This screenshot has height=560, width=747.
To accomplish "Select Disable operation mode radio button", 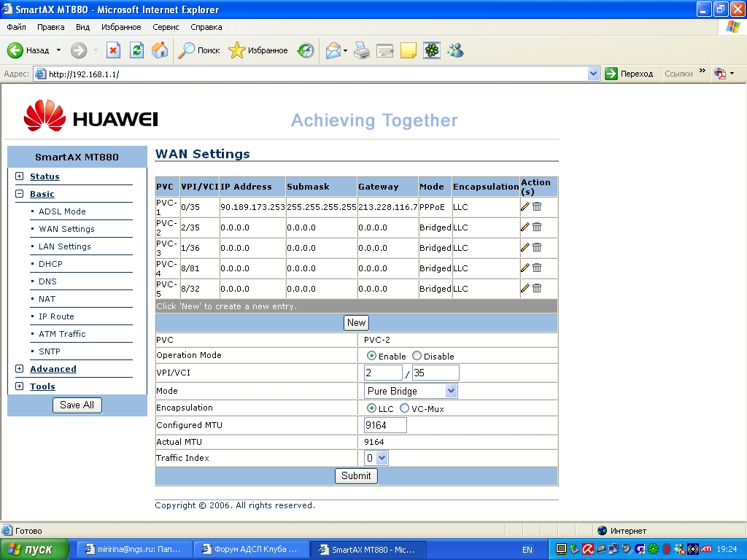I will [417, 356].
